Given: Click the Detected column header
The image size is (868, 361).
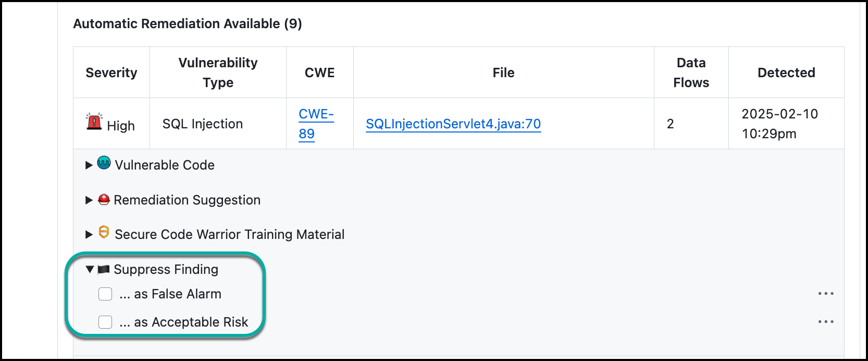Looking at the screenshot, I should [x=786, y=73].
